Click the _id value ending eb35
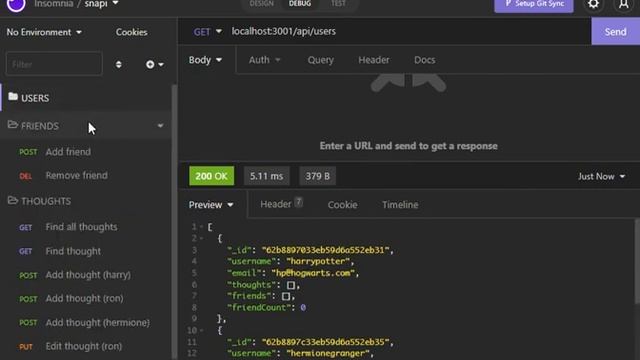Screen dimensions: 640x360 (325, 342)
